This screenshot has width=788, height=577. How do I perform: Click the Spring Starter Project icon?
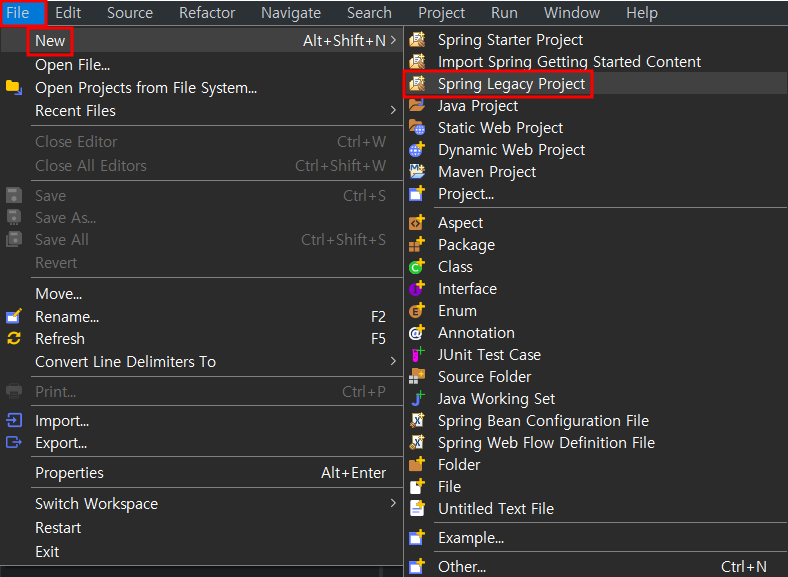coord(417,39)
